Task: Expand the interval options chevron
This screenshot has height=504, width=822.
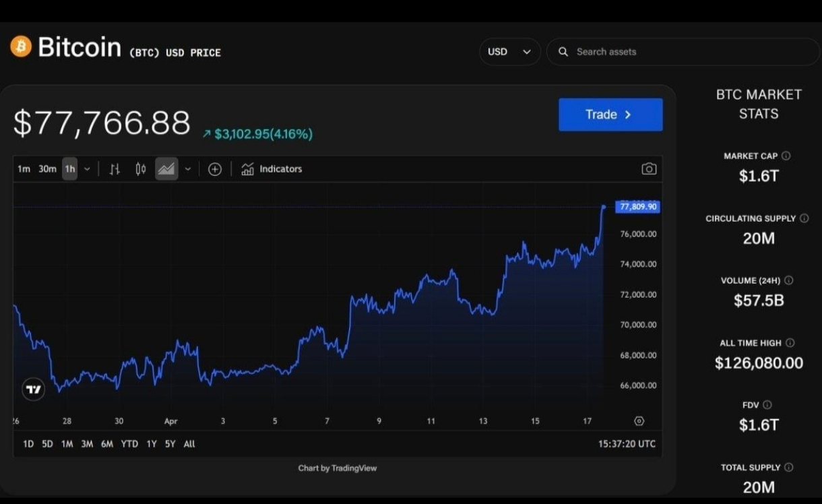Action: [x=87, y=169]
